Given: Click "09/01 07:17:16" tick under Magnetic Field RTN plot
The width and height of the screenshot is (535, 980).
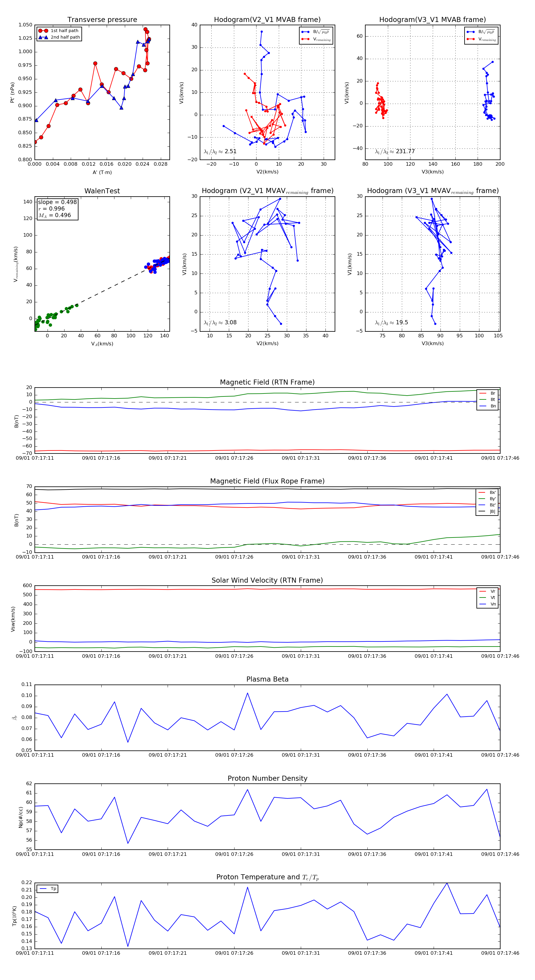Looking at the screenshot, I should pyautogui.click(x=101, y=458).
